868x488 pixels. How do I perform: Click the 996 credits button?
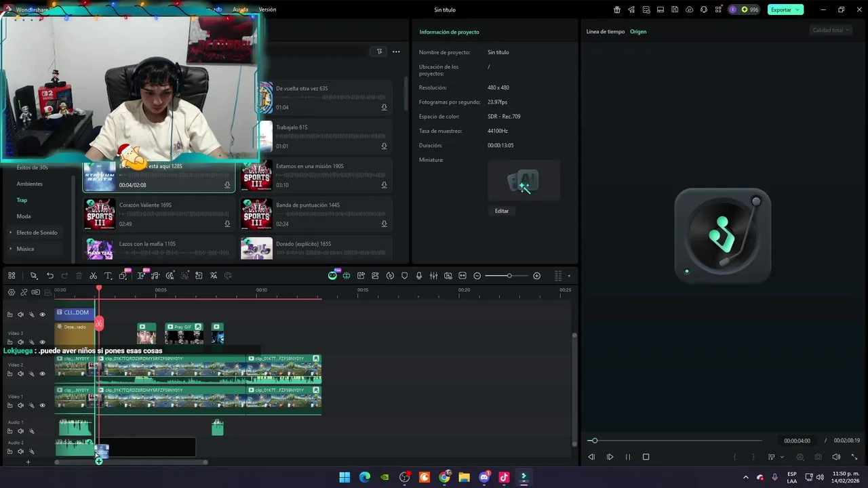(749, 9)
